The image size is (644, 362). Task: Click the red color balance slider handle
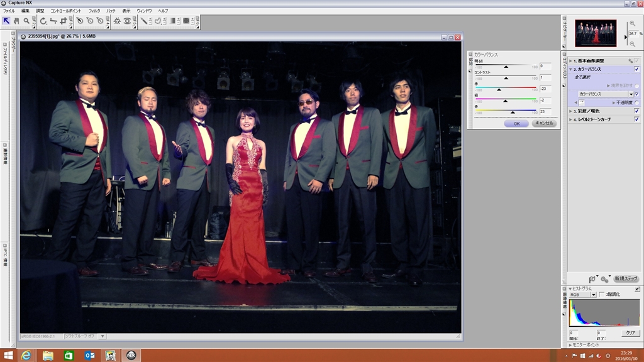point(499,89)
